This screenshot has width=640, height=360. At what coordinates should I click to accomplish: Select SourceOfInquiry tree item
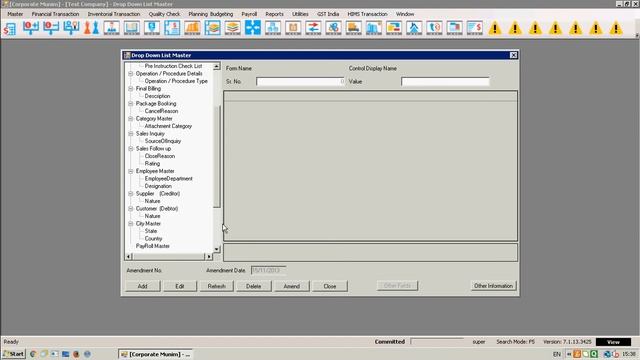coord(163,141)
